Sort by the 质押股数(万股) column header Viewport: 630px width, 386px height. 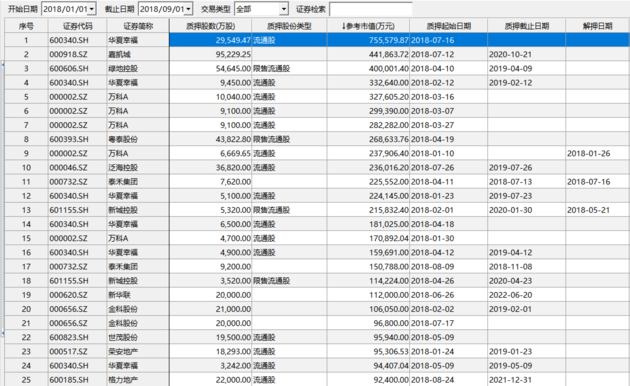tap(211, 26)
